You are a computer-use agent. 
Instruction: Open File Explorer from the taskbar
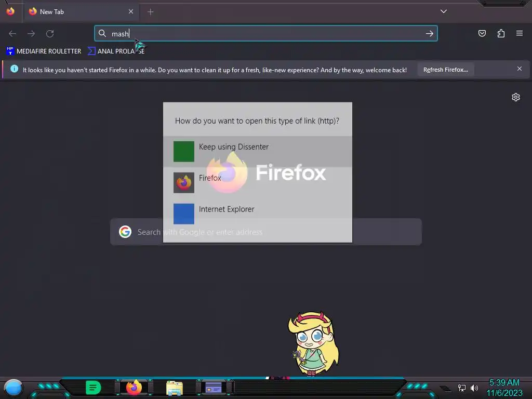[175, 388]
